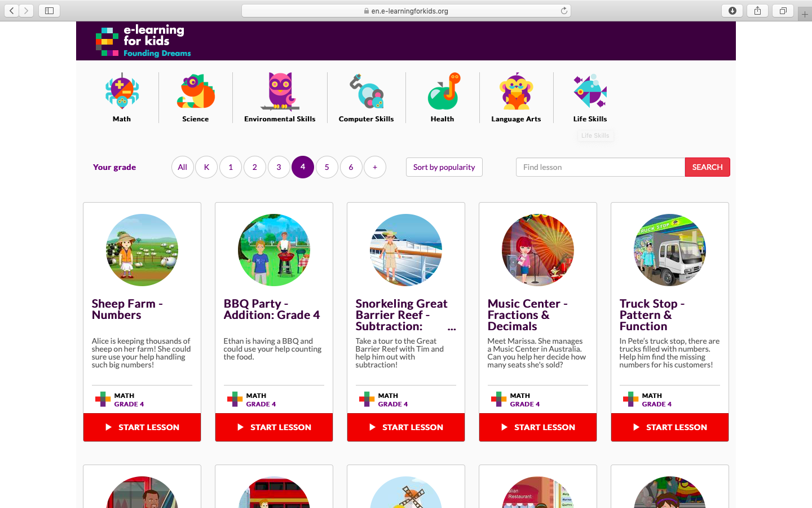Viewport: 812px width, 508px height.
Task: Open the Language Arts monkey icon
Action: click(516, 91)
